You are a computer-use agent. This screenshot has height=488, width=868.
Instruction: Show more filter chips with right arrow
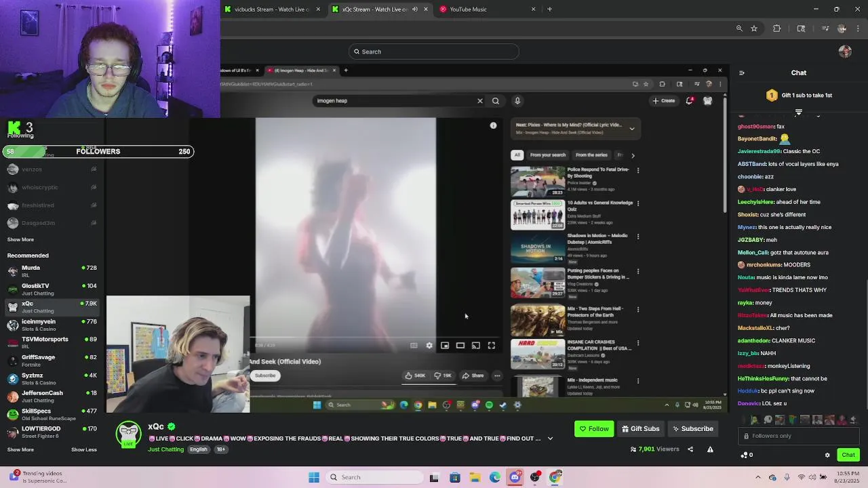633,155
